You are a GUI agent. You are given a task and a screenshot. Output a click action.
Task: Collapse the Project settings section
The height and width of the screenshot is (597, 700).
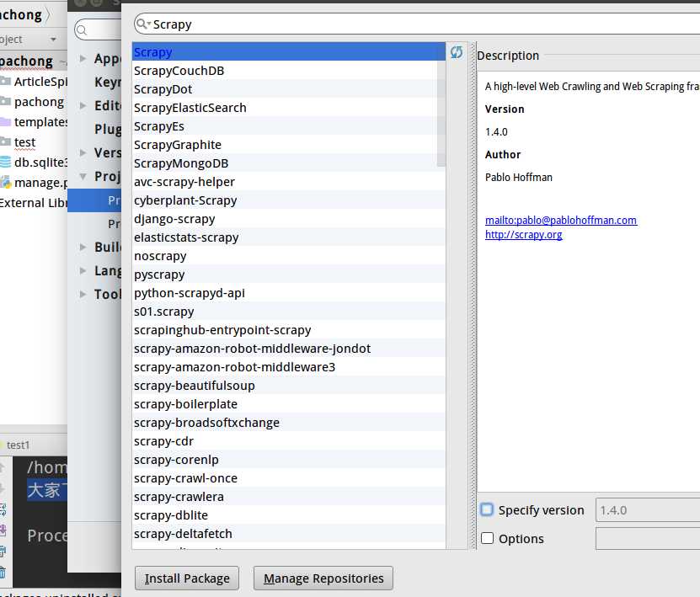(x=83, y=176)
